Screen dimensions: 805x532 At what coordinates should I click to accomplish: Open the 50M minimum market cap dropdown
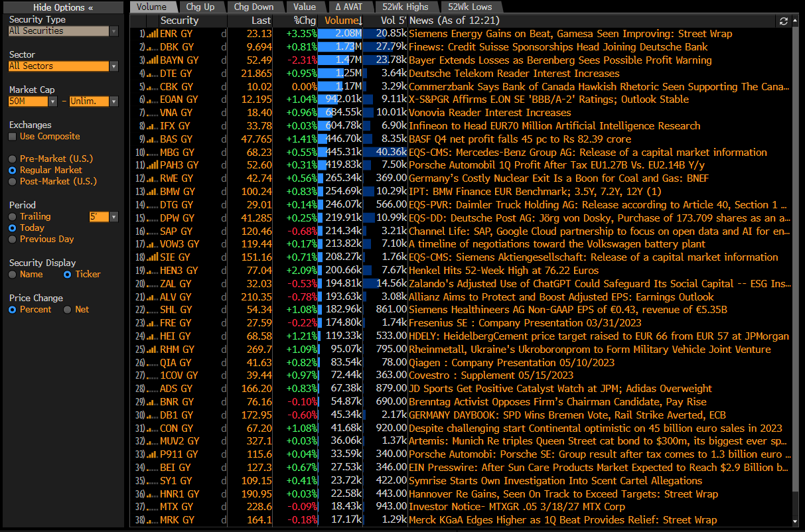(33, 101)
